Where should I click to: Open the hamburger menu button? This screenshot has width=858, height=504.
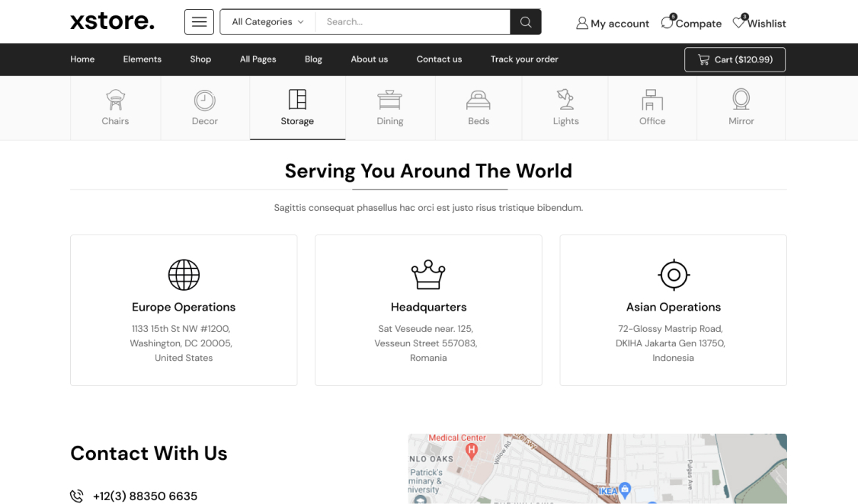pyautogui.click(x=199, y=22)
